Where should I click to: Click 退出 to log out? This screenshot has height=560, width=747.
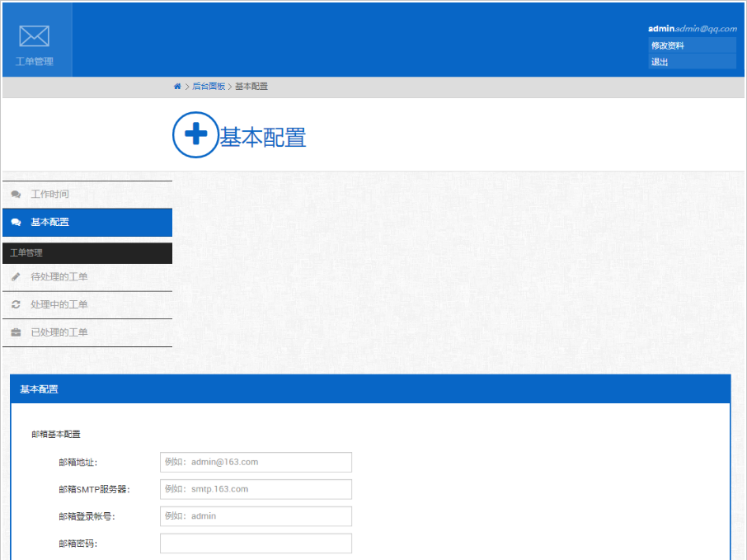click(x=692, y=62)
